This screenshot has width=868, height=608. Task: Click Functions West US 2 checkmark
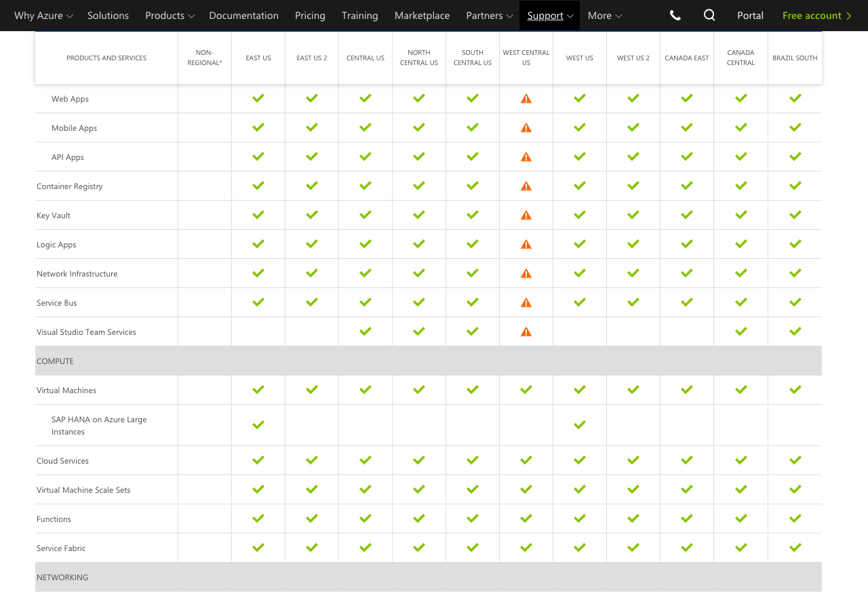point(633,519)
